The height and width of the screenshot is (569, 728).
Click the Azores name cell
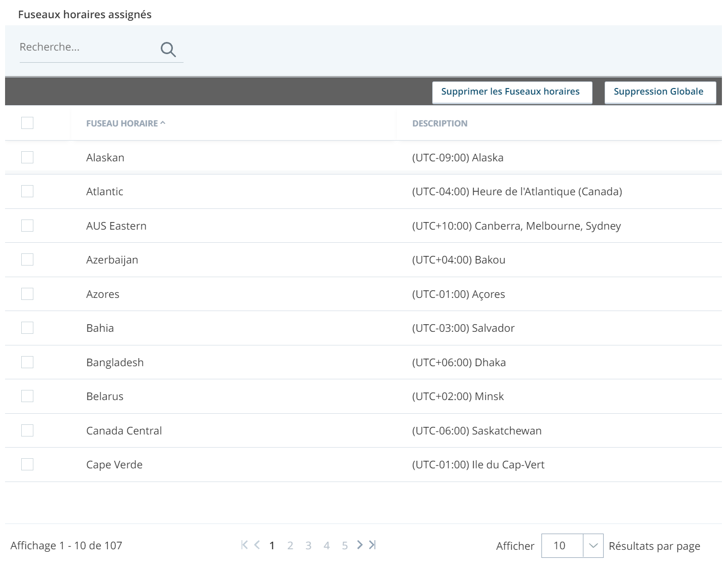coord(103,294)
